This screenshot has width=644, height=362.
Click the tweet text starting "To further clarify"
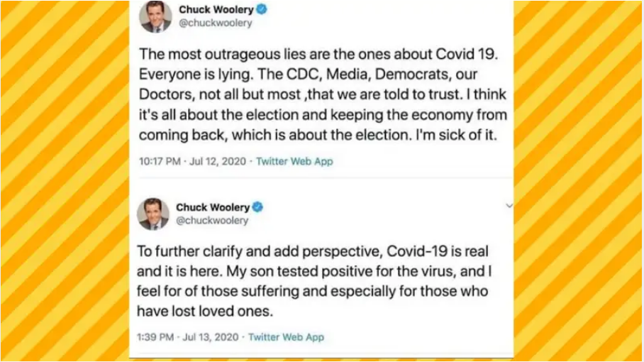313,281
